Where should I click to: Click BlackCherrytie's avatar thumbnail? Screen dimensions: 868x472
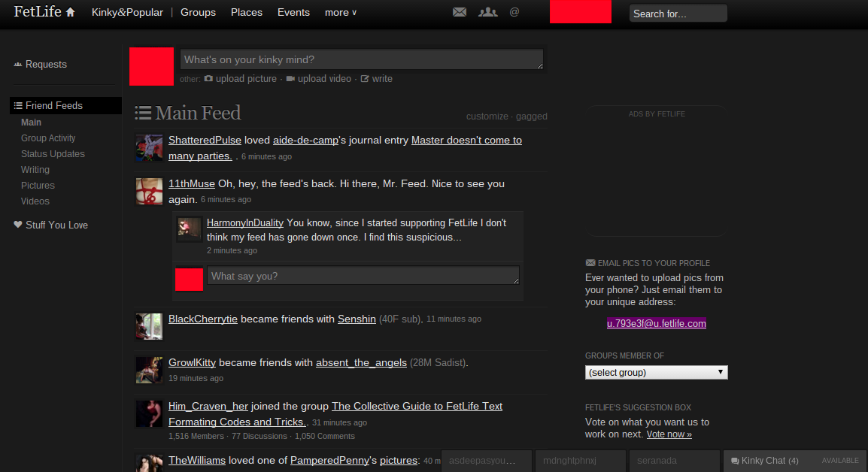pyautogui.click(x=150, y=326)
